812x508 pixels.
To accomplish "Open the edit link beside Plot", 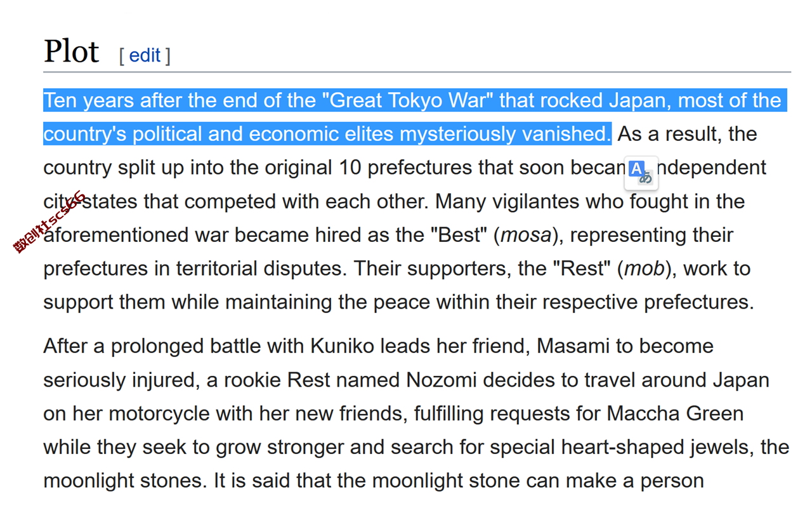I will click(x=145, y=55).
